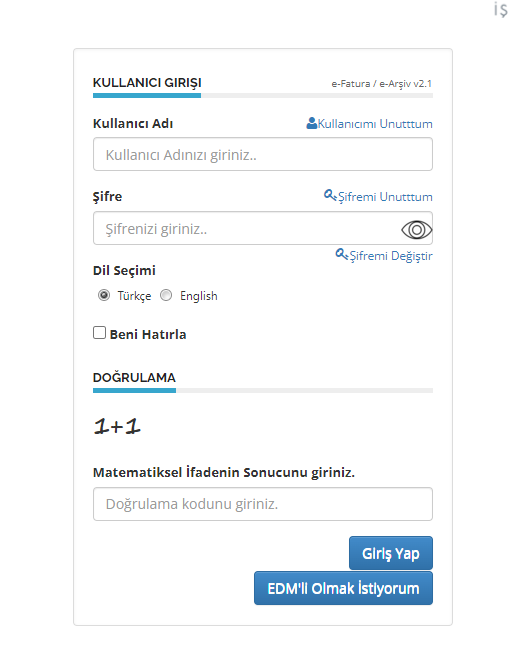Focus the Doğrulama kodunu giriniz field

pos(263,504)
